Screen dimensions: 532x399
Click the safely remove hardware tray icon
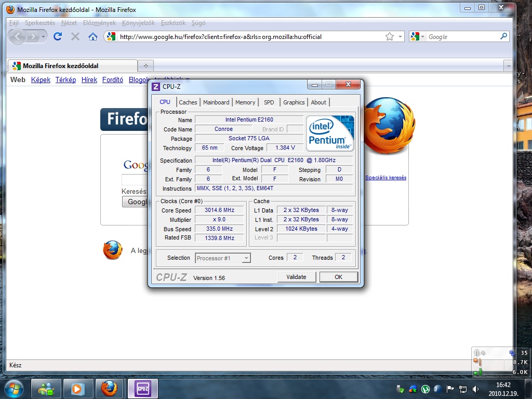tap(401, 389)
